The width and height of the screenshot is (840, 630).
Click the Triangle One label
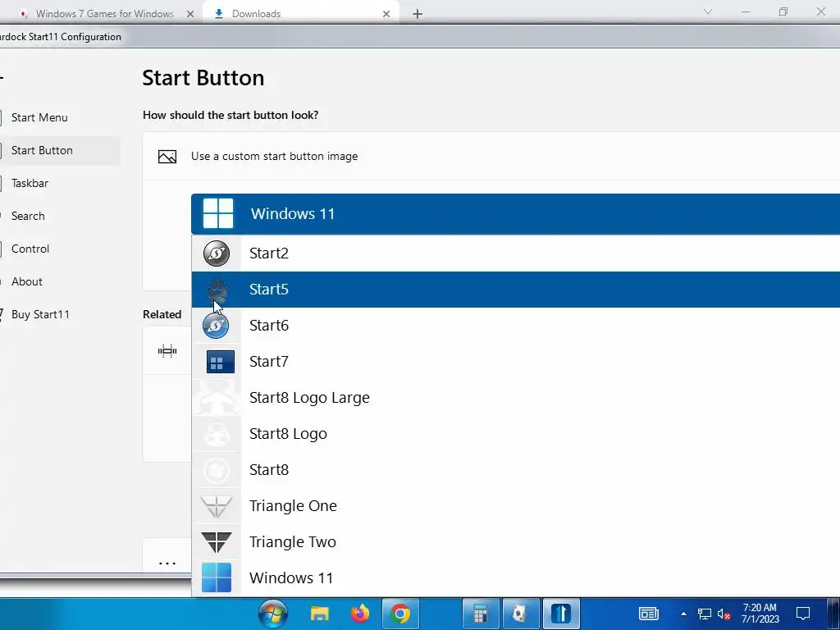293,505
